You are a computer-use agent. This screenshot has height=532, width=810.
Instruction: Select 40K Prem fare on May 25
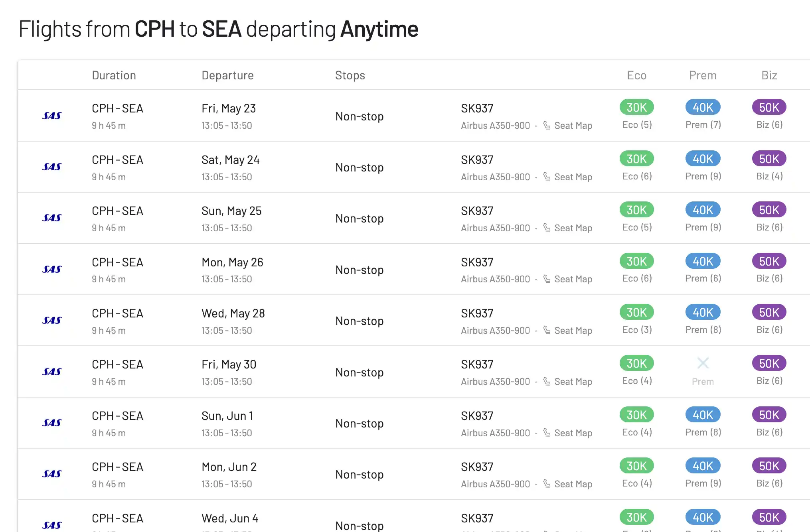pos(703,210)
